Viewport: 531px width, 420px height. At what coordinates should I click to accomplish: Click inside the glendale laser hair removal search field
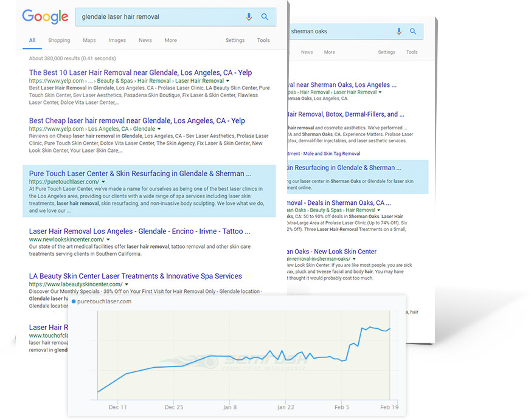pyautogui.click(x=152, y=16)
